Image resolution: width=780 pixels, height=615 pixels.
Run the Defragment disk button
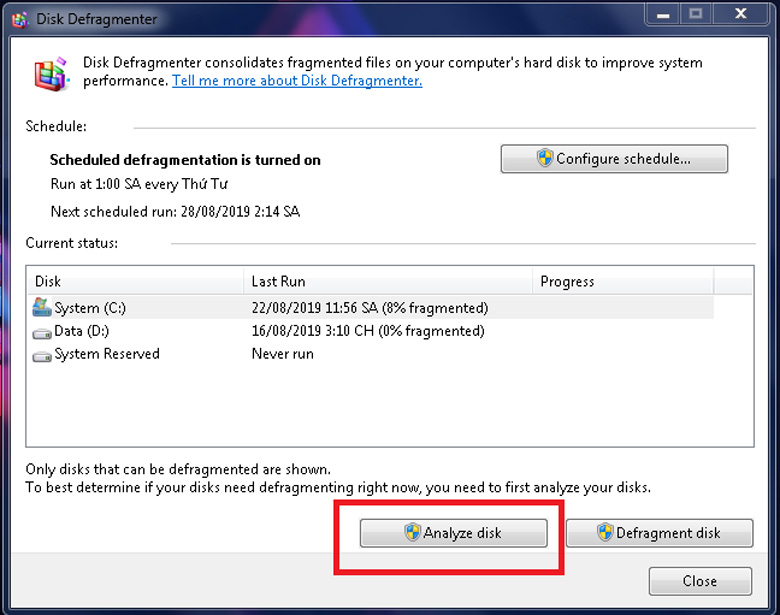659,533
